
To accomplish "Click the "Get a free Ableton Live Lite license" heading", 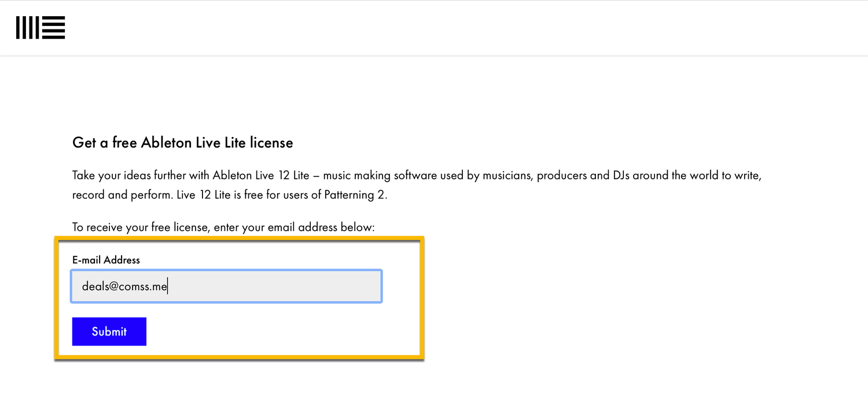I will pyautogui.click(x=182, y=142).
